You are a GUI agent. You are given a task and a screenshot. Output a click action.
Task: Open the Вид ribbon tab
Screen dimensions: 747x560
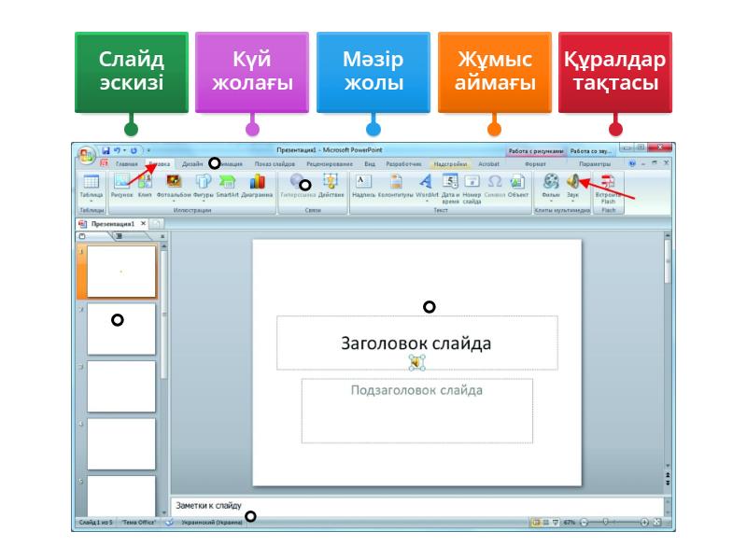pos(370,164)
